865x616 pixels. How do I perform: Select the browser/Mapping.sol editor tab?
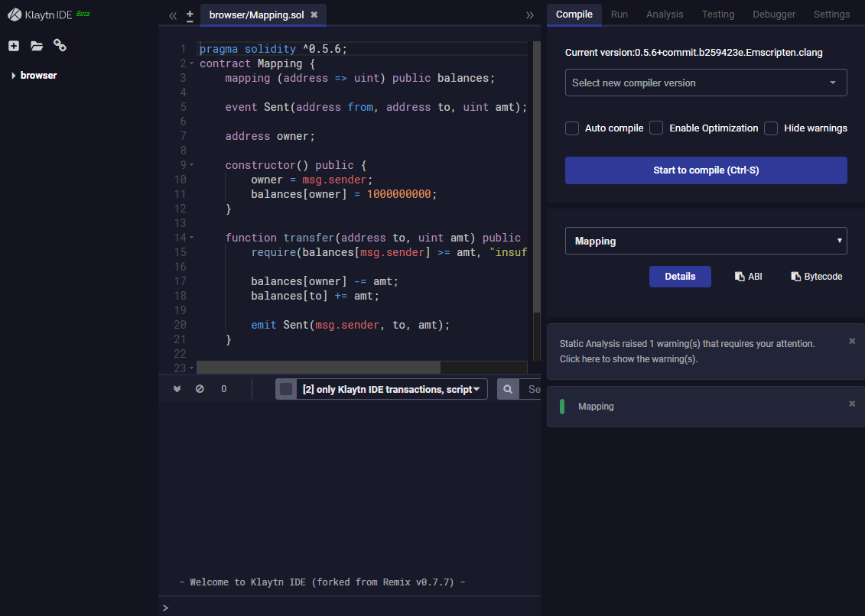(256, 15)
